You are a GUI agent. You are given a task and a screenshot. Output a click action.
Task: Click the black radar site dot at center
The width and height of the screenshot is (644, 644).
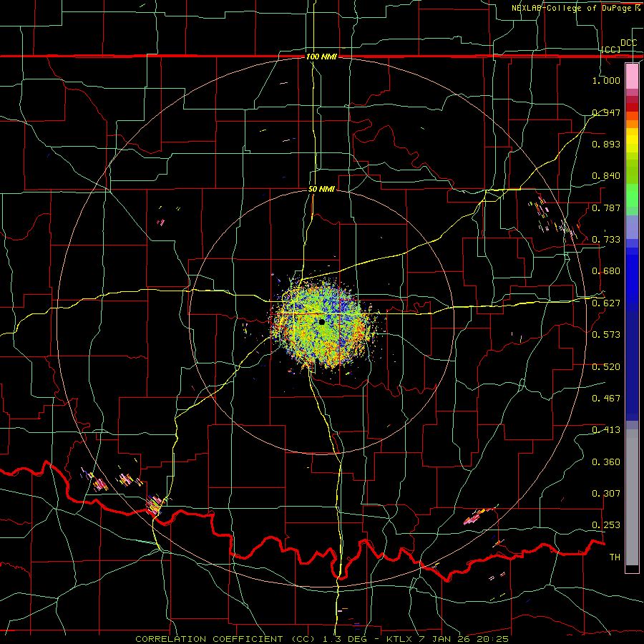[322, 322]
